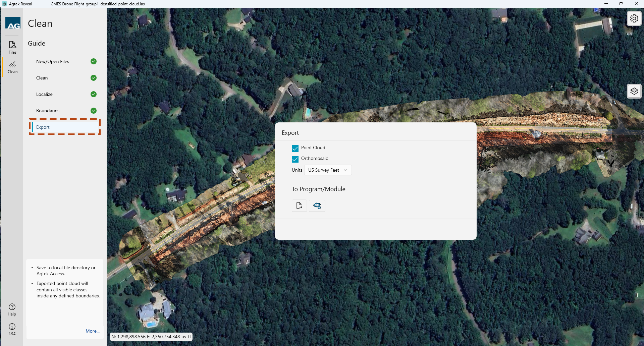Export to Agtek Access cloud icon

coord(317,206)
